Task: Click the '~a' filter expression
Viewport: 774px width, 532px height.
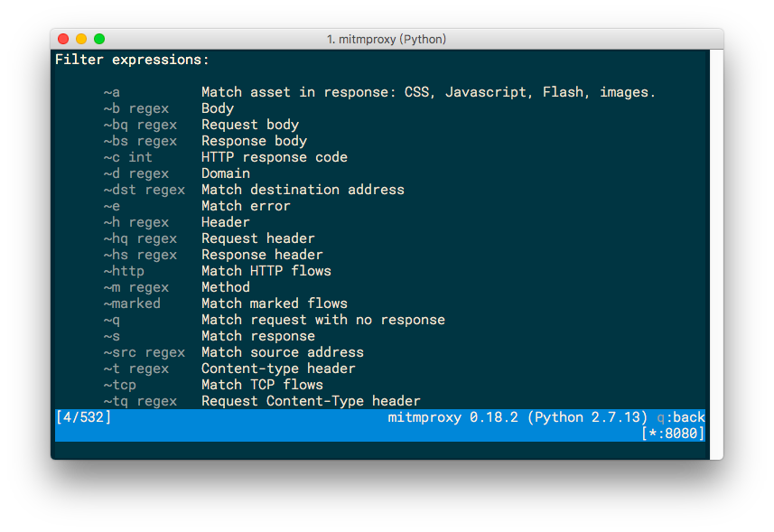Action: [112, 92]
